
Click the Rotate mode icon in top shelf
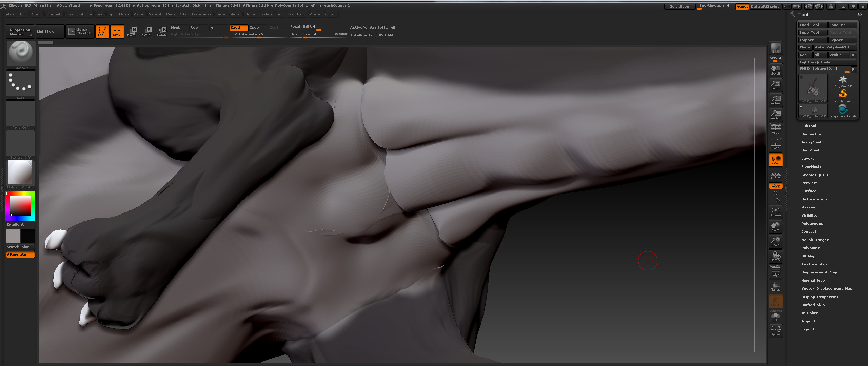click(x=162, y=32)
